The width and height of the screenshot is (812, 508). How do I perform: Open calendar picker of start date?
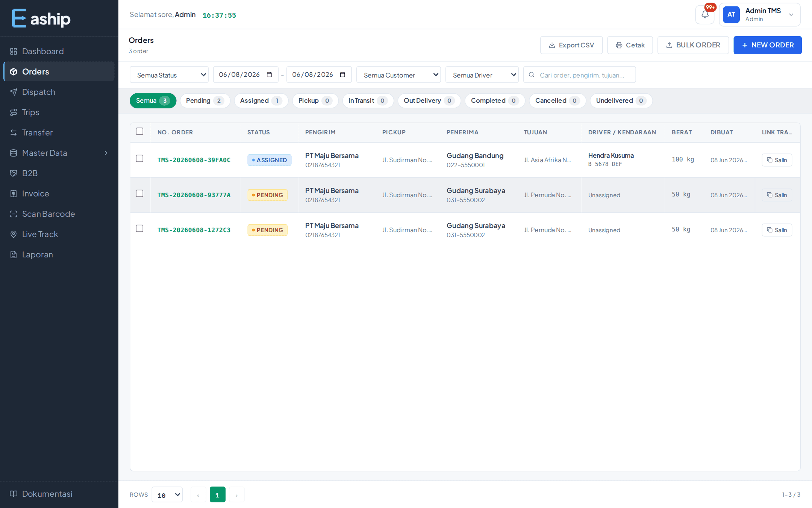269,75
